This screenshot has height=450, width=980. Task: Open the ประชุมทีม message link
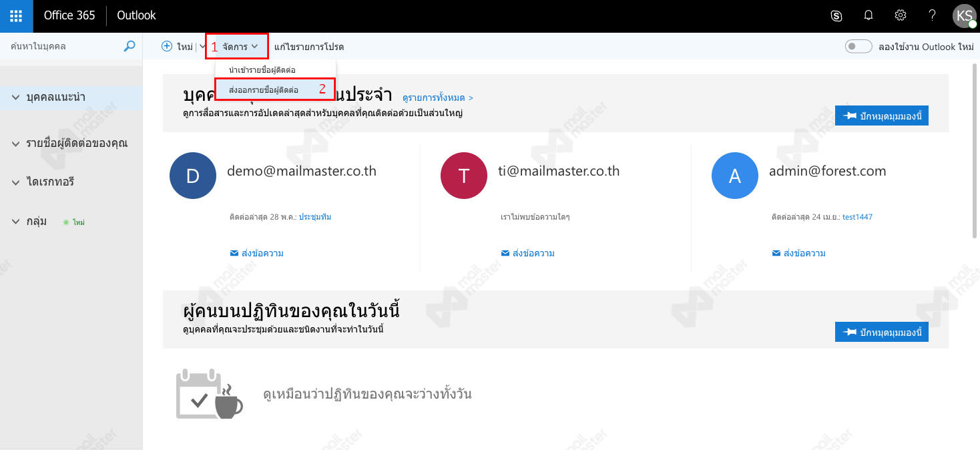pyautogui.click(x=315, y=217)
